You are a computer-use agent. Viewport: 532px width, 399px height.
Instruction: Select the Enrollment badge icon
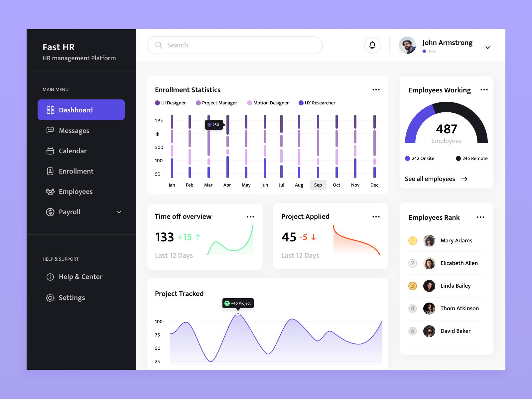pyautogui.click(x=50, y=171)
